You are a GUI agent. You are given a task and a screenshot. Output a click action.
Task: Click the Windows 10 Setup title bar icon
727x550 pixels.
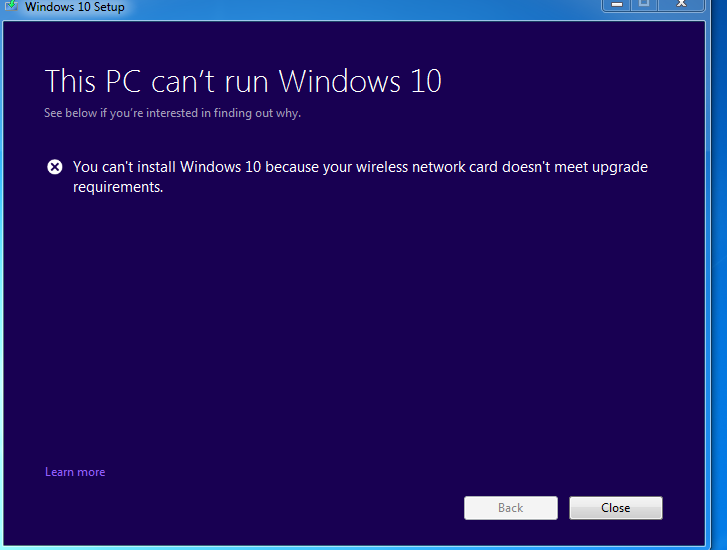coord(11,6)
